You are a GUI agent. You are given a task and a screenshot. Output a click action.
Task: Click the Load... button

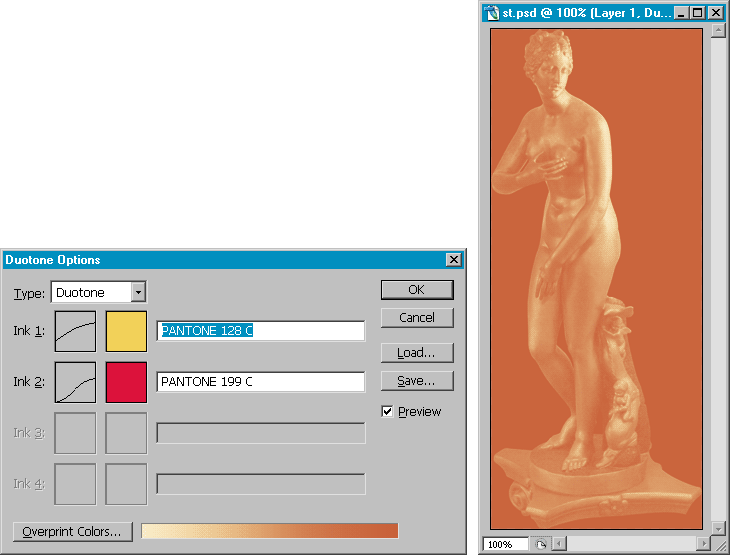pyautogui.click(x=417, y=353)
